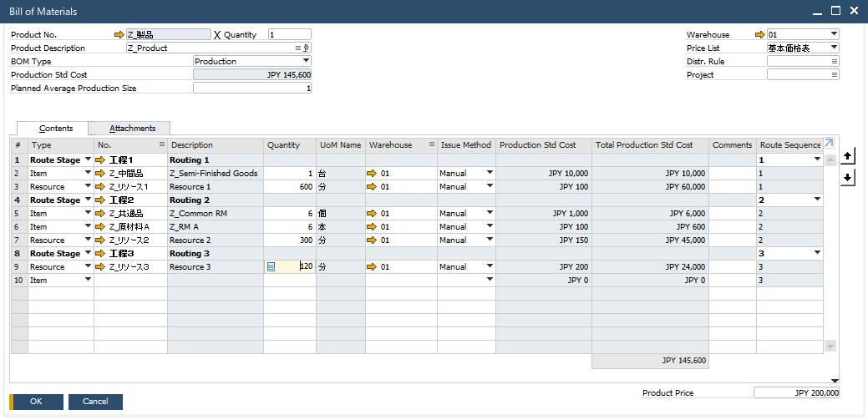868x420 pixels.
Task: Expand the Price List dropdown
Action: [834, 48]
